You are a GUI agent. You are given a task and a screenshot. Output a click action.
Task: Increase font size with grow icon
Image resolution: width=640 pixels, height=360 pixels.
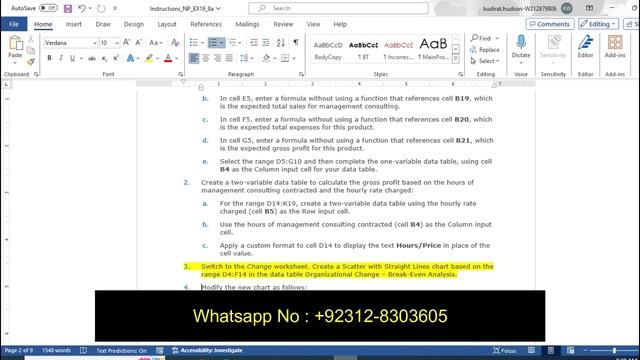coord(127,42)
